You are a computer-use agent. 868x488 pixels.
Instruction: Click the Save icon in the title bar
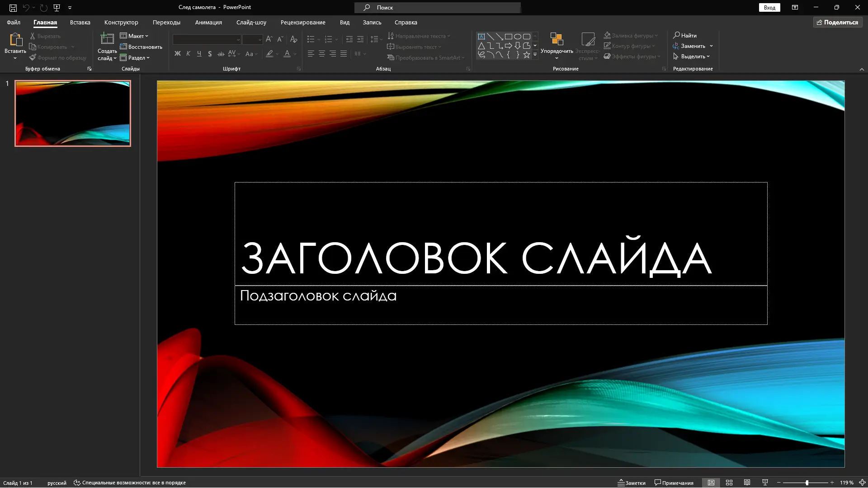click(x=13, y=8)
